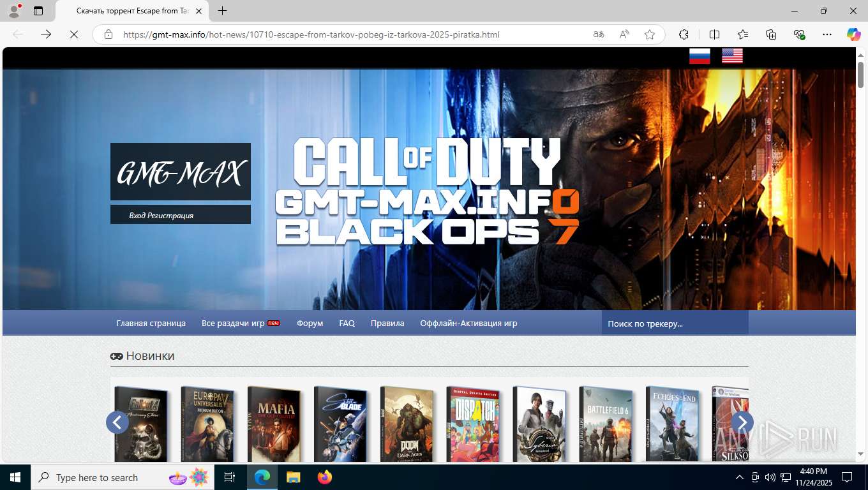Focus the Поиск по трекеру search field
The height and width of the screenshot is (490, 868).
675,323
